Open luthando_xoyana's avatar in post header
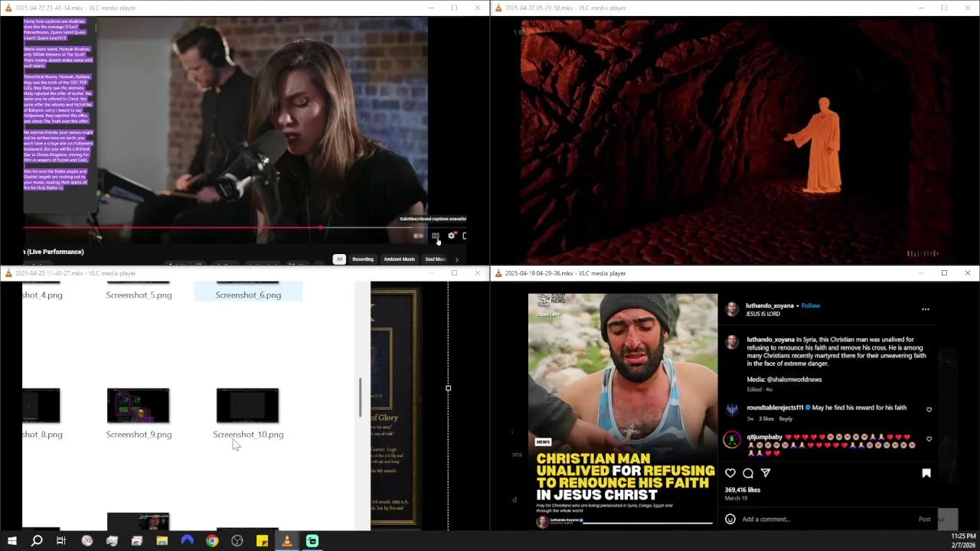Image resolution: width=980 pixels, height=551 pixels. click(x=732, y=309)
